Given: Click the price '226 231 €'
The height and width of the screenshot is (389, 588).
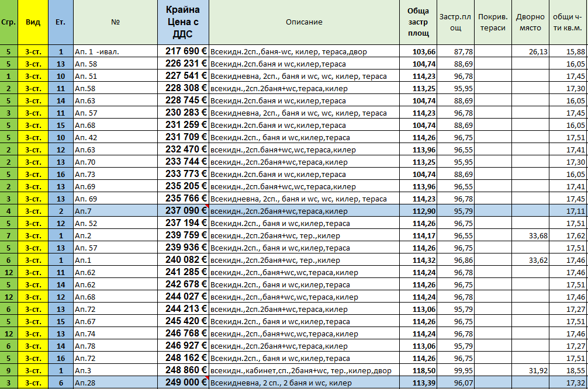Looking at the screenshot, I should 183,64.
